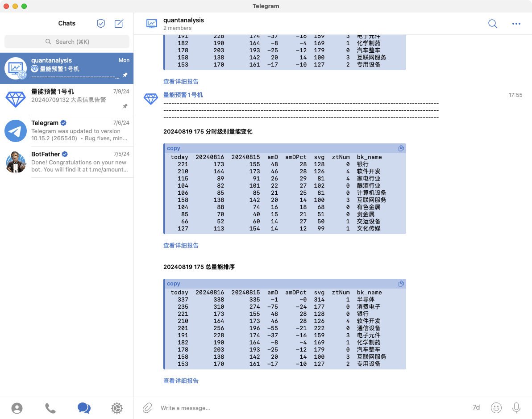
Task: Attach a file with the paperclip icon
Action: 147,408
